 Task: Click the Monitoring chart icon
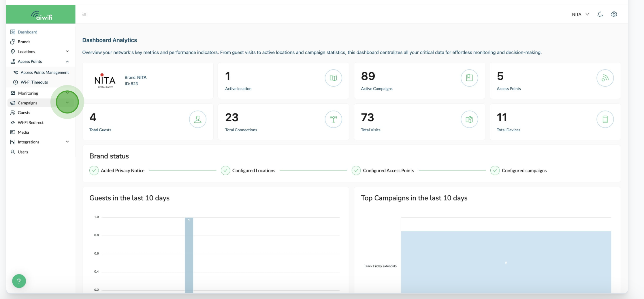13,93
